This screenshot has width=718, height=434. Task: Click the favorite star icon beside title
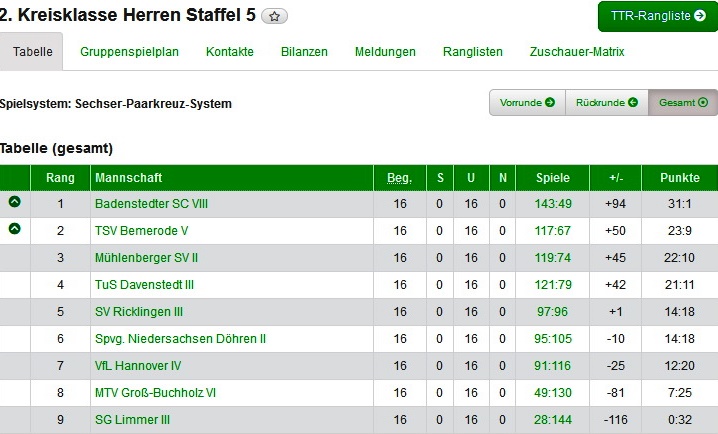[275, 16]
